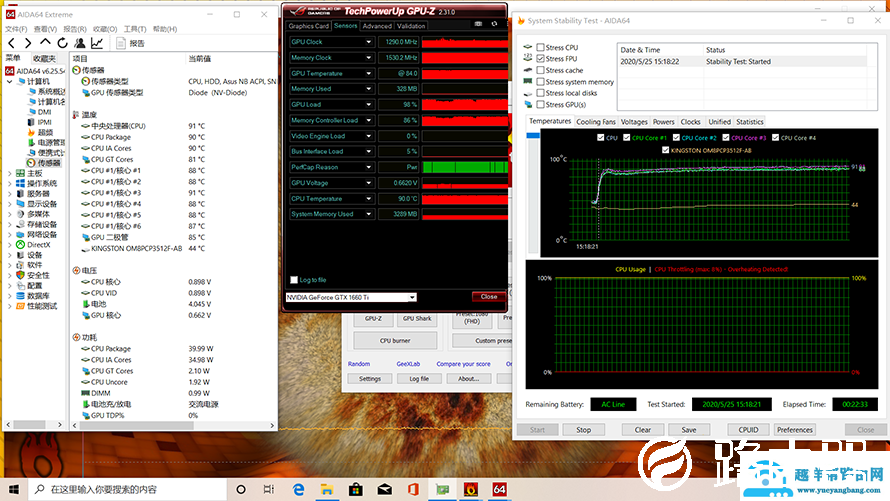Screen dimensions: 890x501
Task: Open GPU Clock sensor dropdown
Action: point(368,42)
